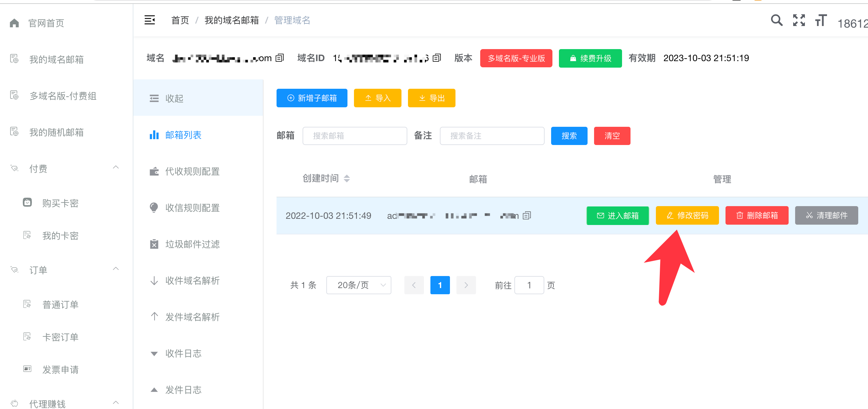Click the triangle icon for 发件日志
Viewport: 868px width, 409px height.
pos(154,390)
